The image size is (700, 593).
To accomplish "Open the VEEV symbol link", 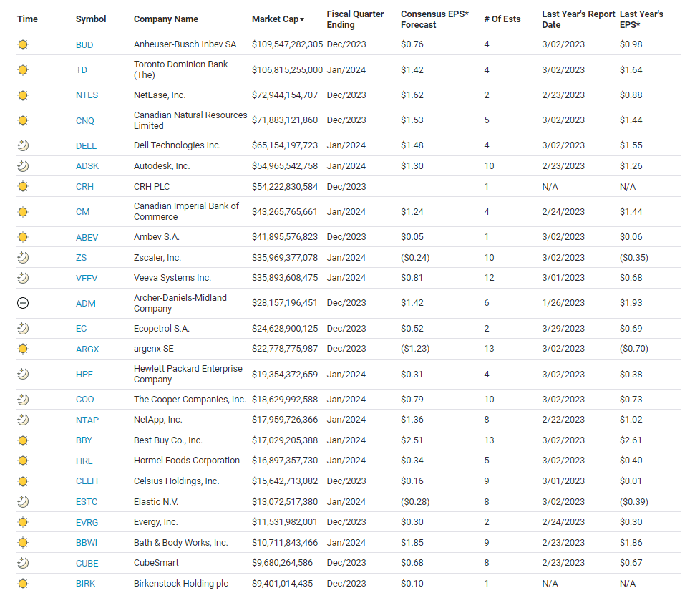I will pos(87,278).
